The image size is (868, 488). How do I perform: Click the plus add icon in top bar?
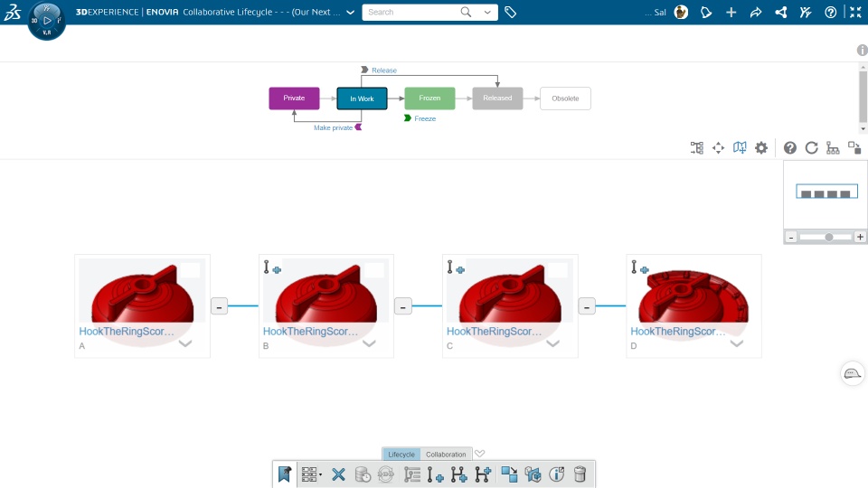point(731,12)
